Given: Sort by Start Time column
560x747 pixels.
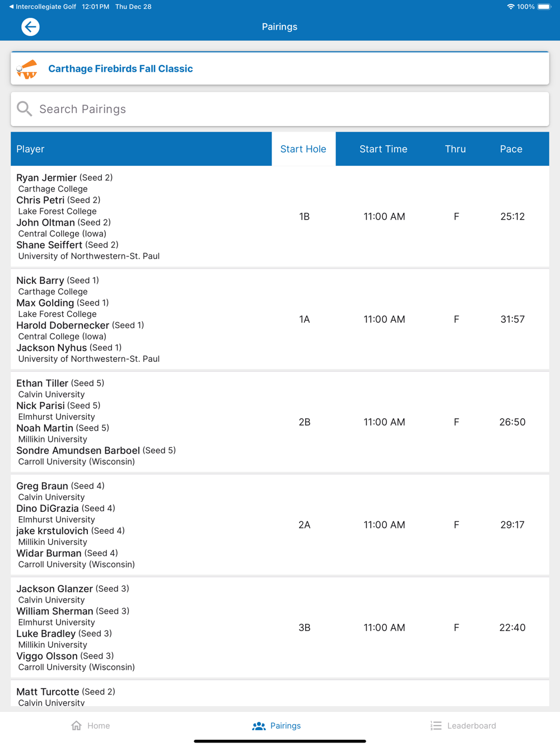Looking at the screenshot, I should point(383,149).
